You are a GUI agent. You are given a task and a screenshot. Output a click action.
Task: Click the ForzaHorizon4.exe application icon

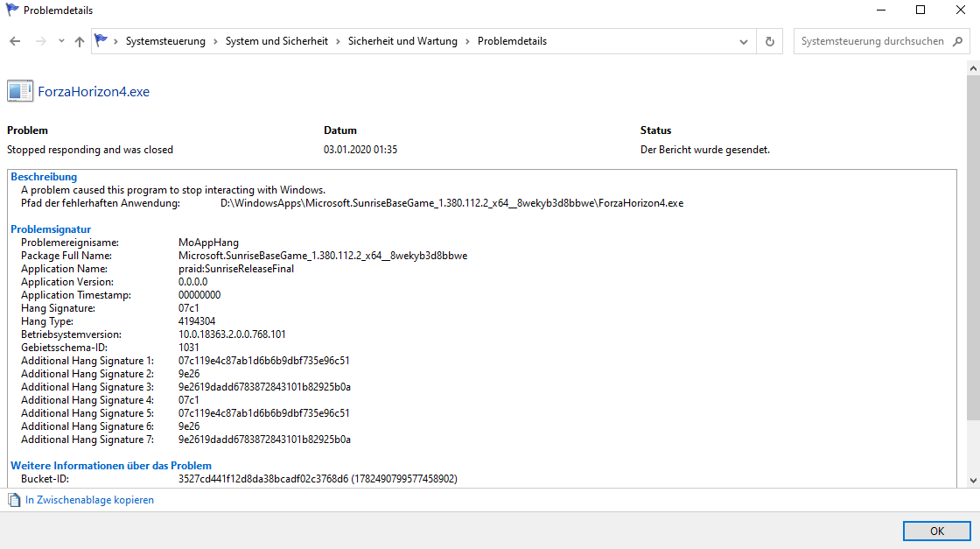click(x=19, y=91)
